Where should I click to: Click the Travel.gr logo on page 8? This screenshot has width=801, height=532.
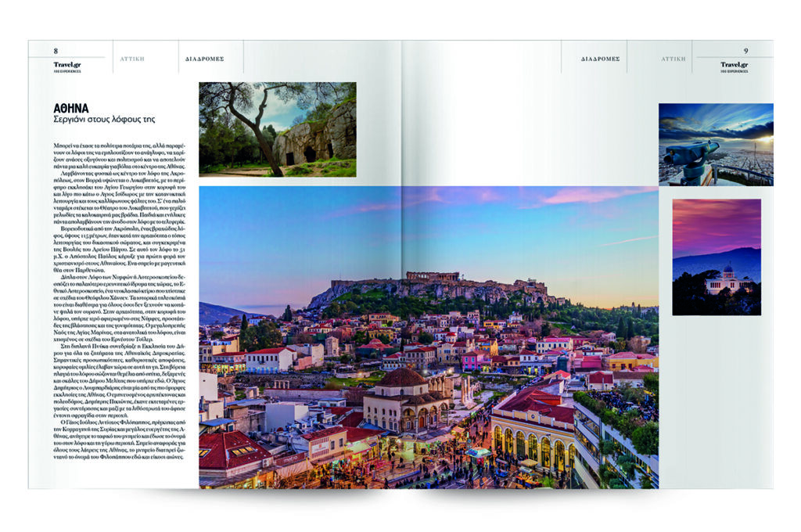pyautogui.click(x=66, y=65)
